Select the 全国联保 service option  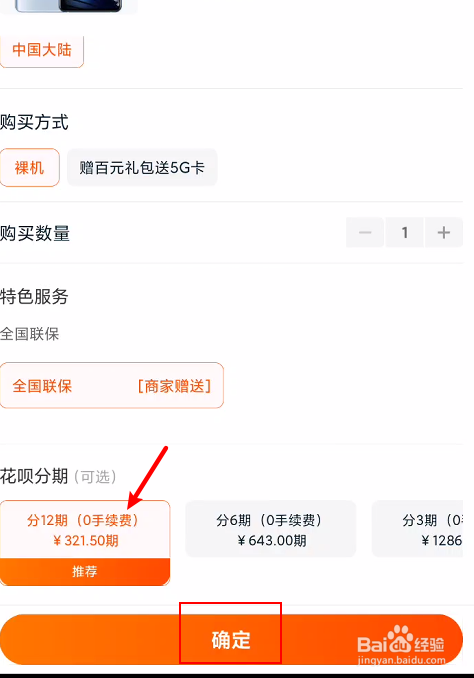[112, 385]
